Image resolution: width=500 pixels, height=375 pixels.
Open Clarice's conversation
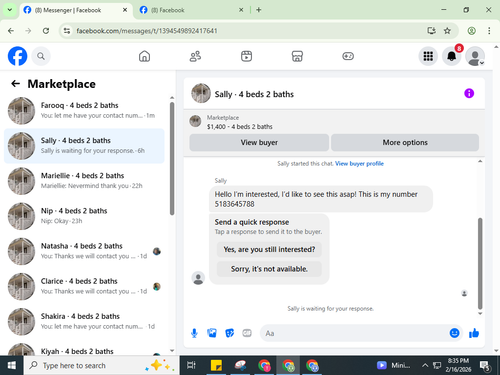[x=84, y=286]
